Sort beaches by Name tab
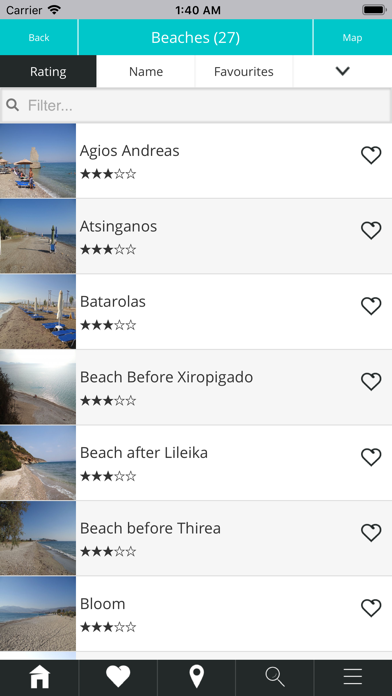 pyautogui.click(x=146, y=71)
